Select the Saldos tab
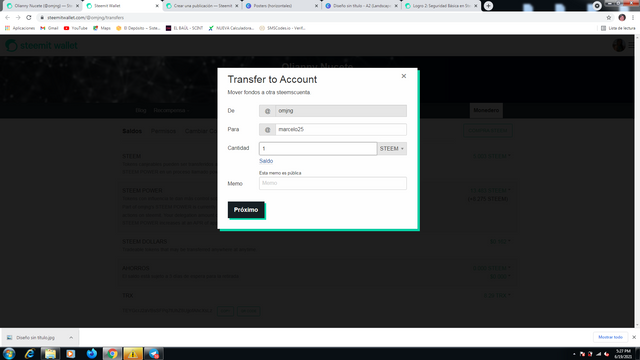 (132, 131)
